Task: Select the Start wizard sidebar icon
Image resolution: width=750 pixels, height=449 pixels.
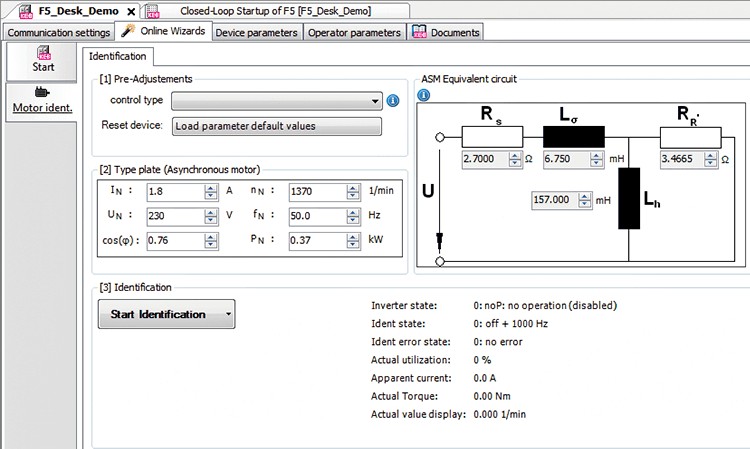Action: 43,59
